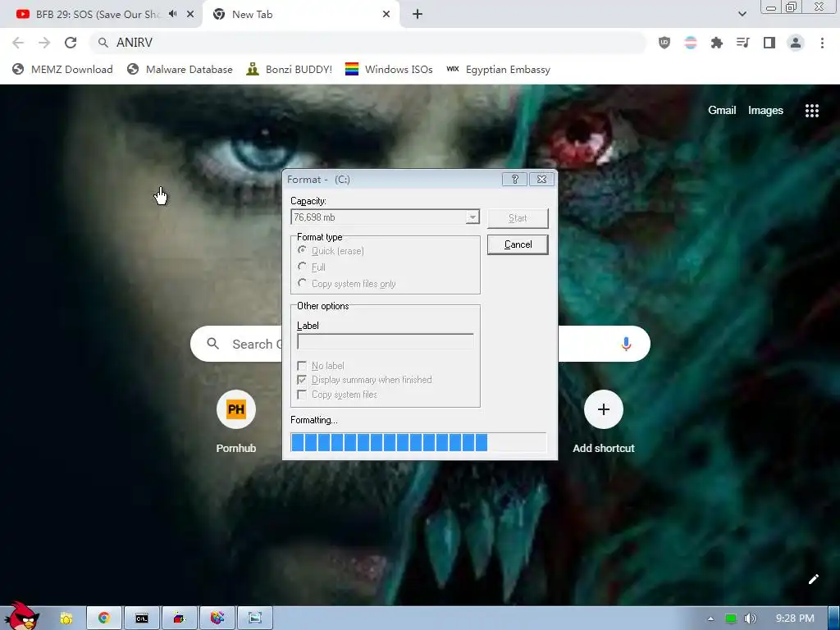840x630 pixels.
Task: Click the address bar containing ANIRV
Action: click(367, 43)
